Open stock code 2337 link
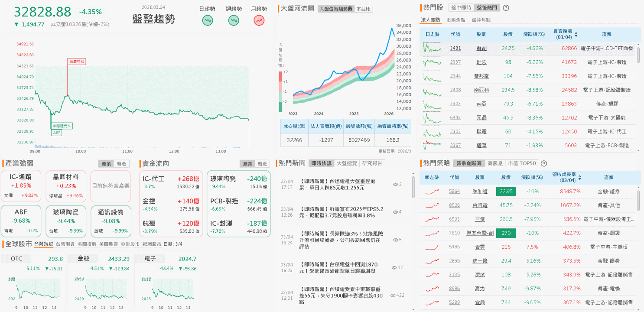644x312 pixels. click(x=455, y=62)
